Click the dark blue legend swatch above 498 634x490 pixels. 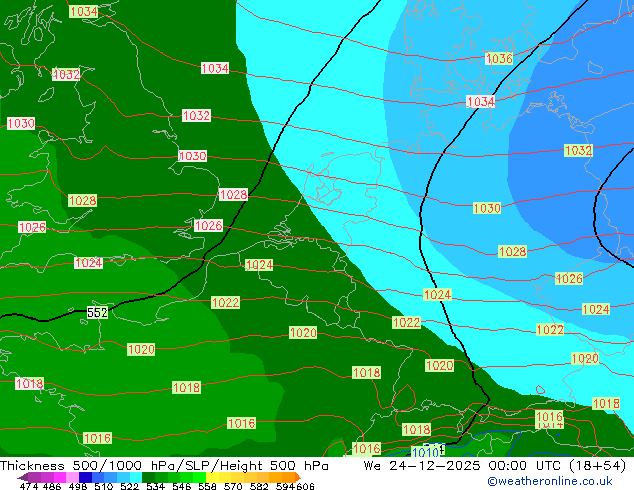click(x=85, y=477)
